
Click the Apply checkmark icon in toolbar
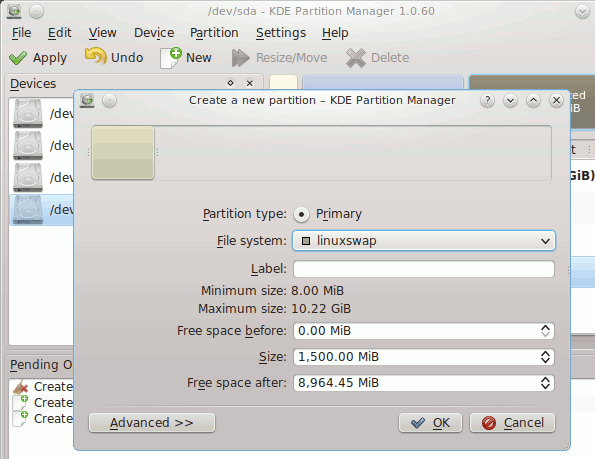click(x=18, y=58)
